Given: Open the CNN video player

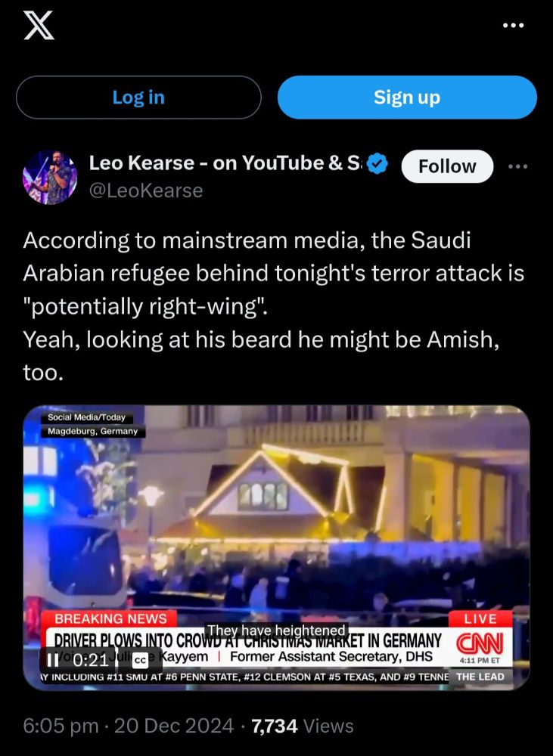Looking at the screenshot, I should pos(277,547).
